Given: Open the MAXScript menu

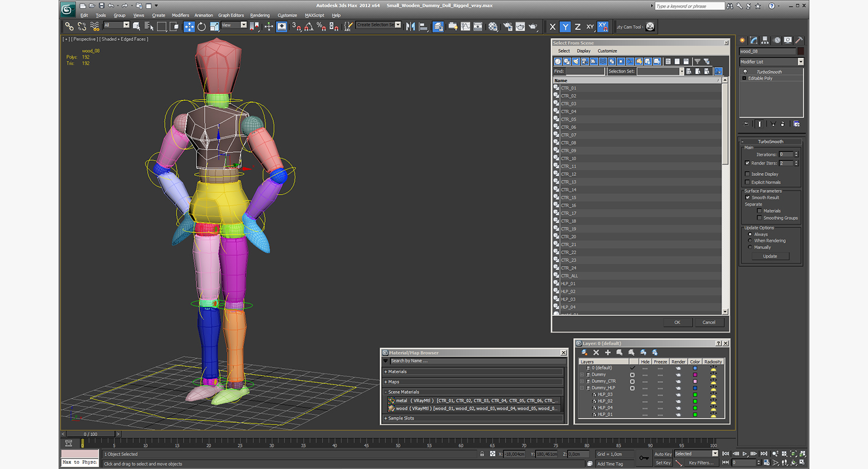Looking at the screenshot, I should pyautogui.click(x=314, y=15).
